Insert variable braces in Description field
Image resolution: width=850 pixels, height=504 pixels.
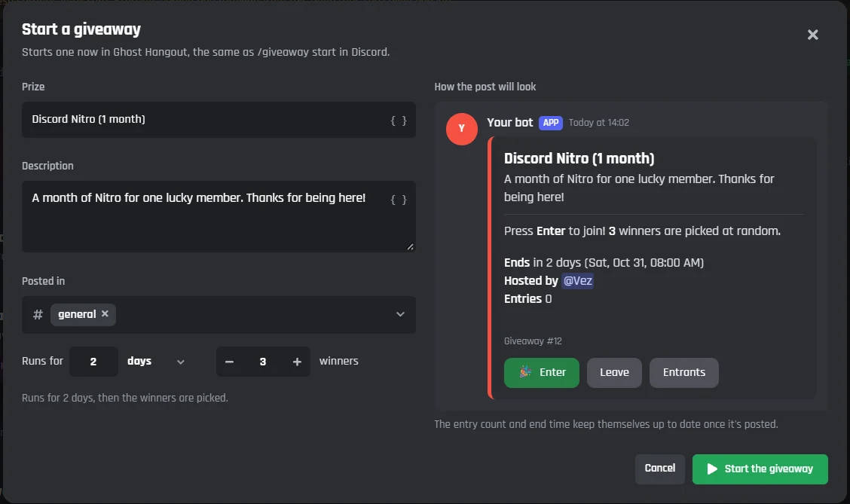(x=399, y=200)
